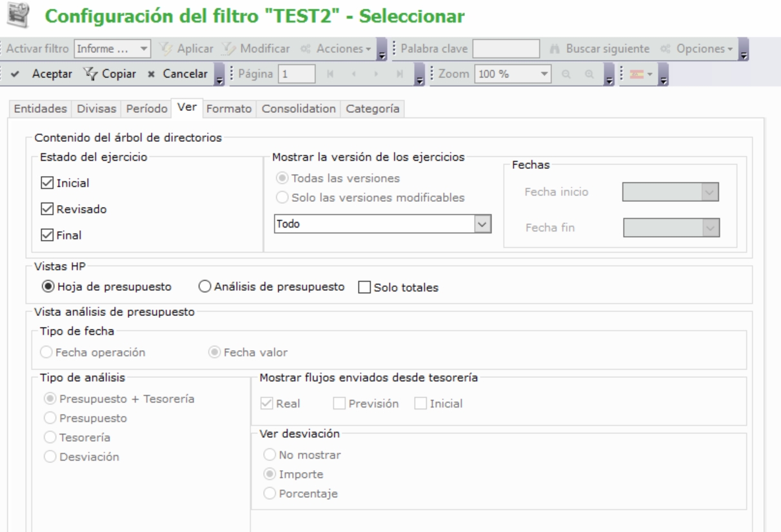Select the Análisis de presupuesto radio button

tap(204, 287)
